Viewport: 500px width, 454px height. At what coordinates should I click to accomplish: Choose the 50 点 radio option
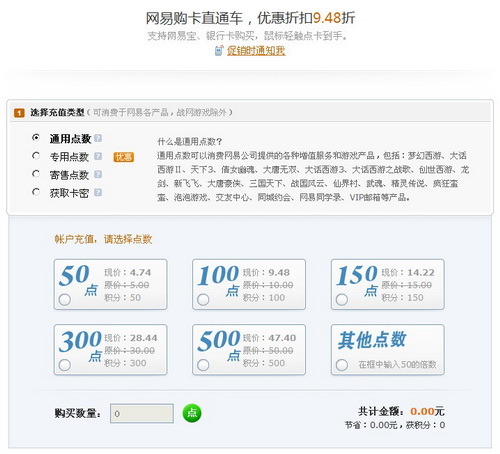pyautogui.click(x=64, y=300)
